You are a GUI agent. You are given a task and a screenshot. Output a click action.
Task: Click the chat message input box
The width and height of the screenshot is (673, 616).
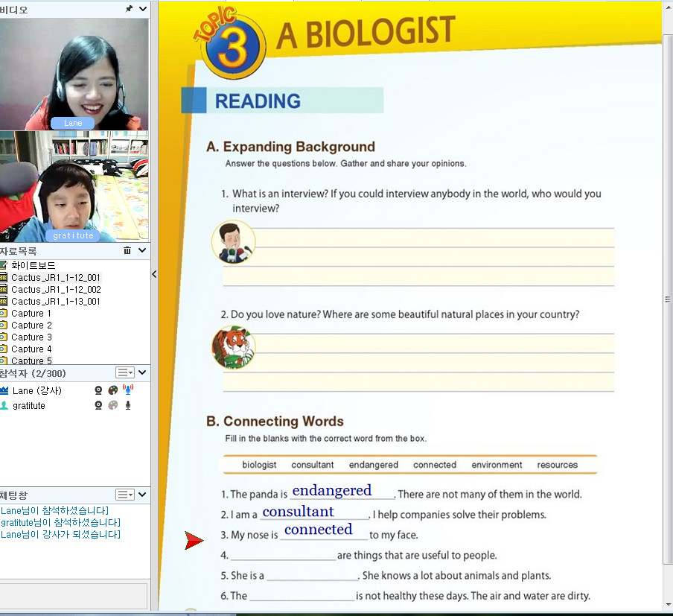(73, 596)
